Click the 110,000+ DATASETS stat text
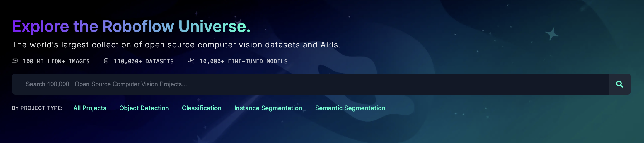The image size is (644, 143). (144, 61)
